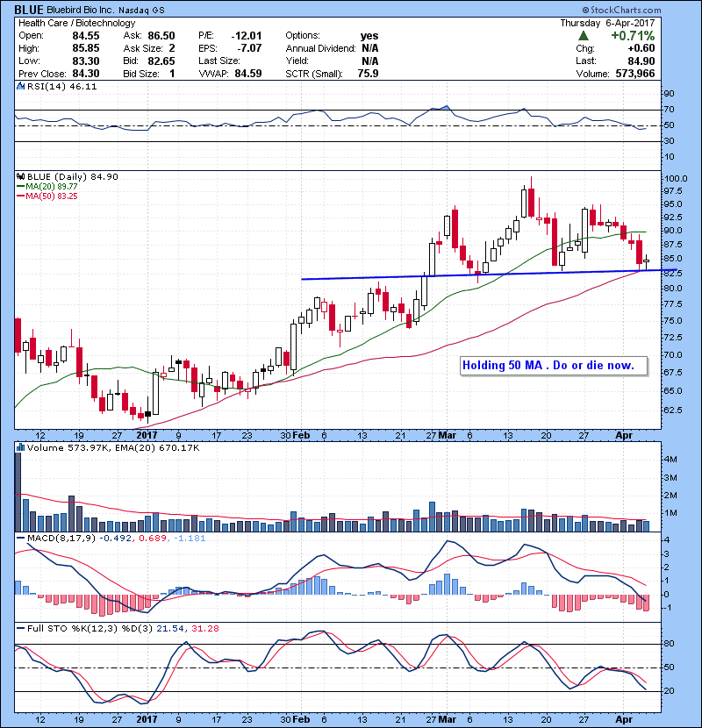The image size is (702, 728).
Task: Click the tallest volume bar at chart start
Action: pyautogui.click(x=18, y=492)
